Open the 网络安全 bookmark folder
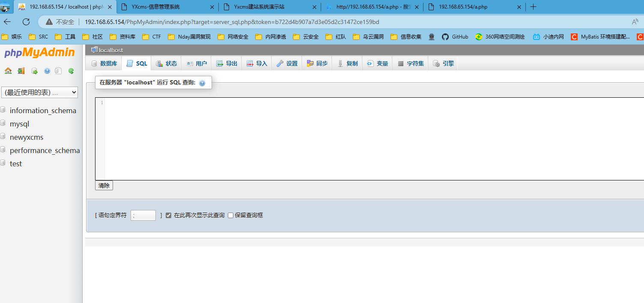Image resolution: width=644 pixels, height=303 pixels. (233, 37)
